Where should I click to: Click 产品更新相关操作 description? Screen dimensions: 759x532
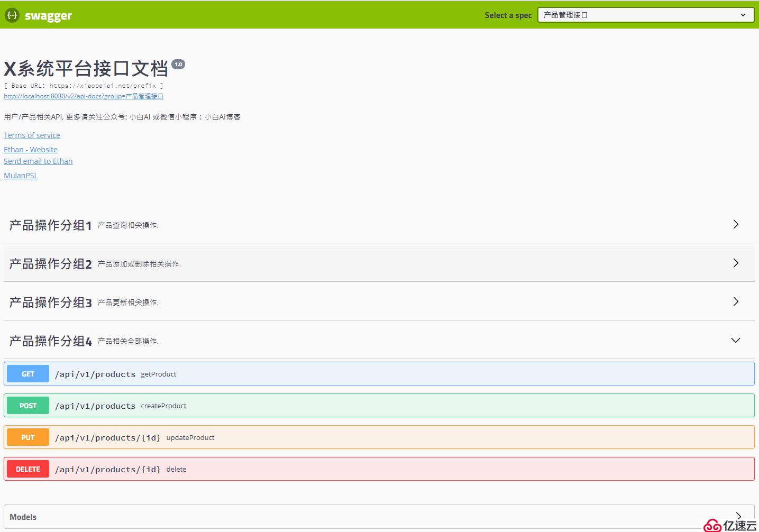pos(128,302)
